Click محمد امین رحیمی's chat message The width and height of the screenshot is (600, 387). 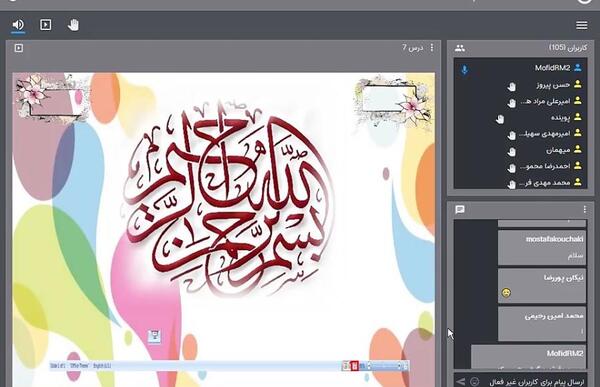pos(542,324)
